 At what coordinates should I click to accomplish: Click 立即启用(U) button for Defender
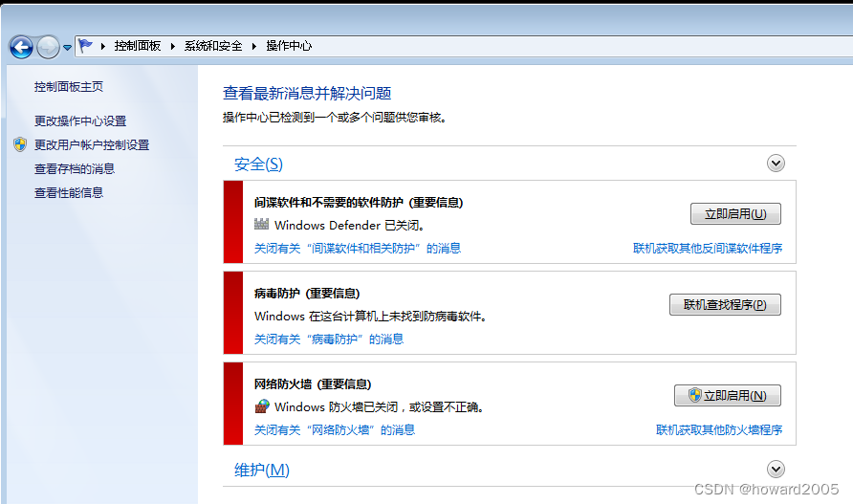[735, 214]
